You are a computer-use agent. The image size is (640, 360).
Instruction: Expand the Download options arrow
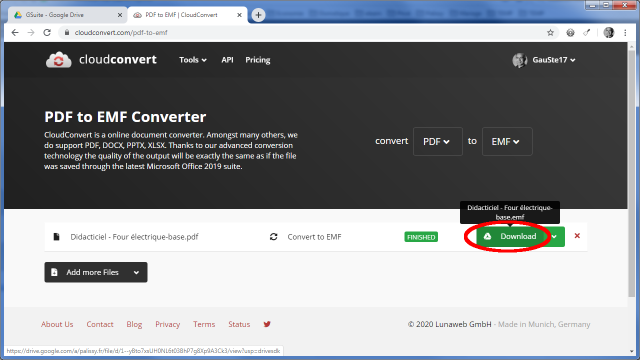(x=555, y=236)
